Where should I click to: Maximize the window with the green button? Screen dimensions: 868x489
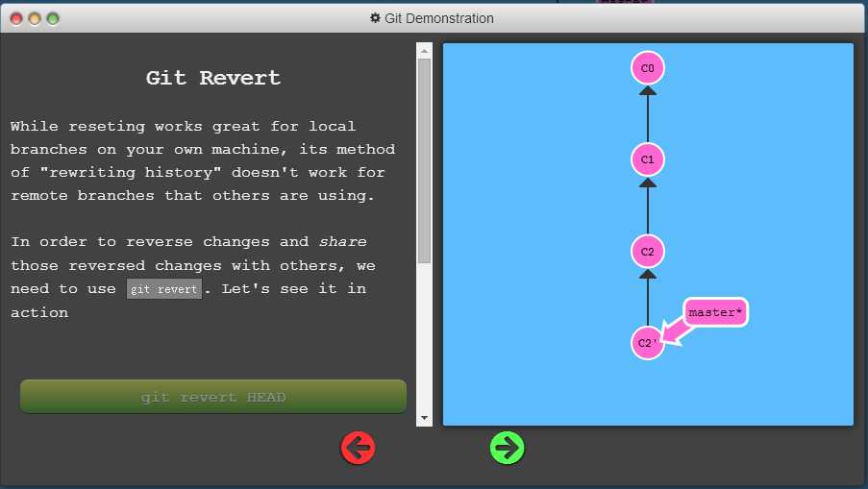click(53, 19)
